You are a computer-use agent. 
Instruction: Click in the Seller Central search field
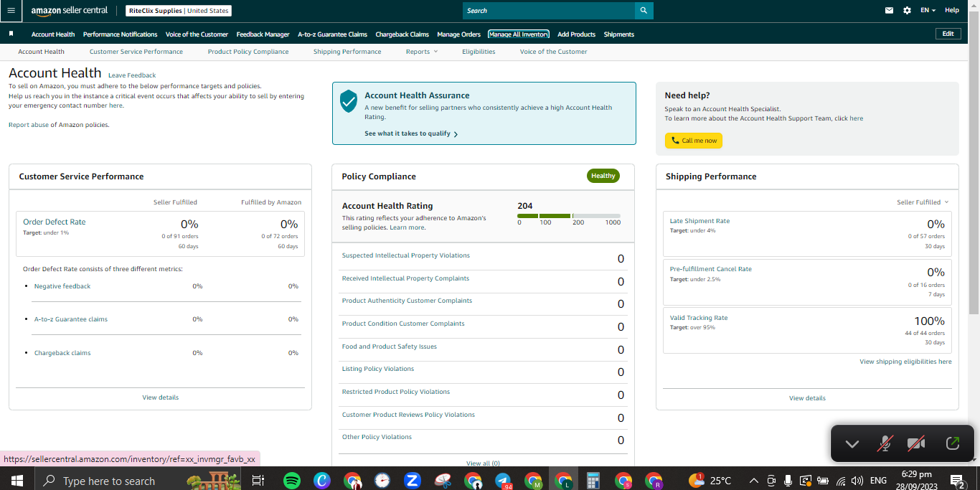(549, 11)
